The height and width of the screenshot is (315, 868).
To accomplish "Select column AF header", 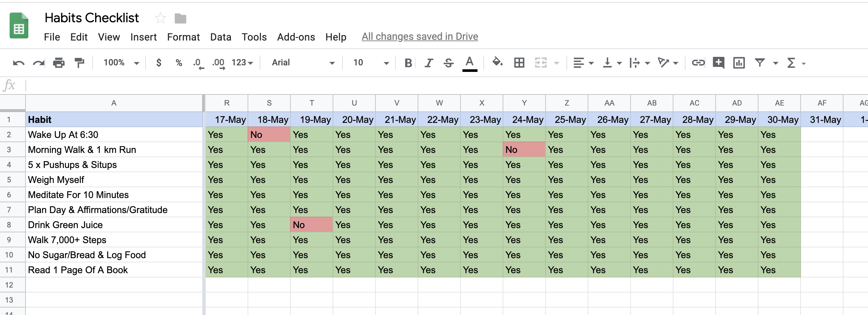I will pyautogui.click(x=822, y=103).
